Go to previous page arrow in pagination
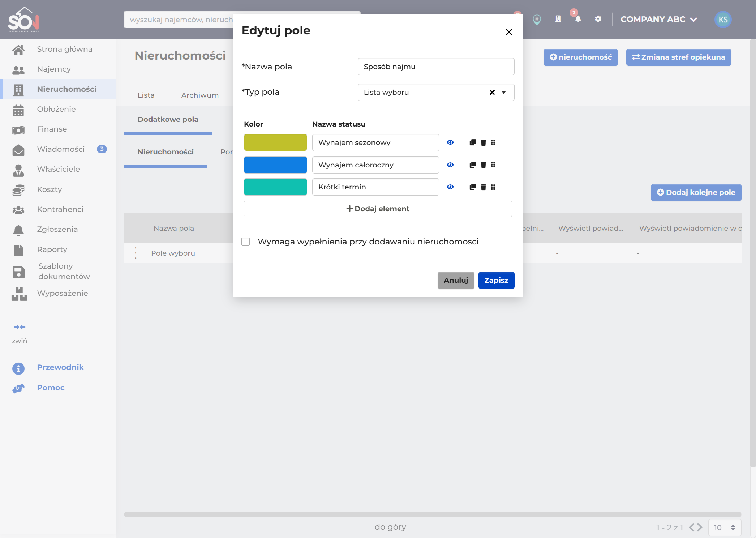The height and width of the screenshot is (538, 756). (x=692, y=528)
